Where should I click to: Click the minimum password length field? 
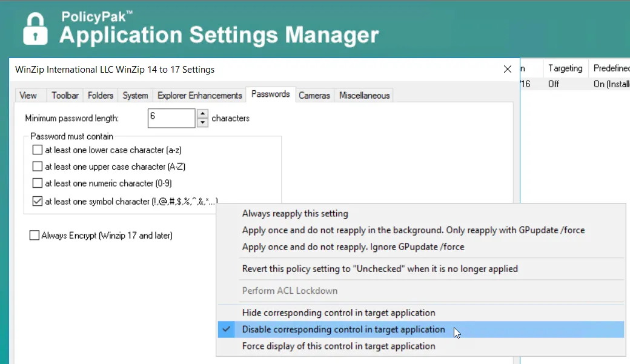coord(171,118)
